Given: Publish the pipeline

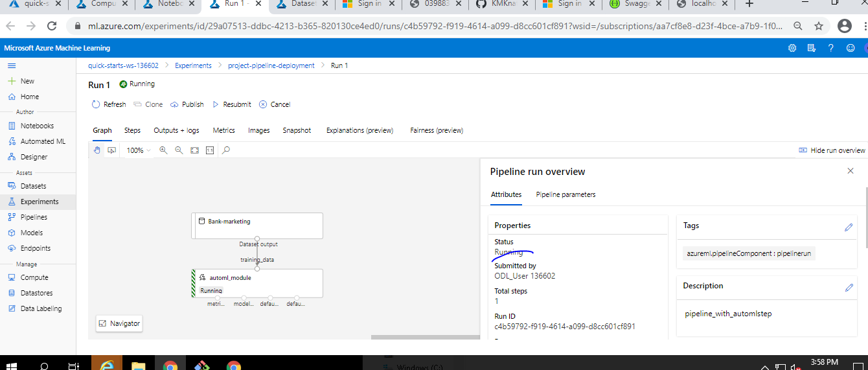Looking at the screenshot, I should point(187,104).
